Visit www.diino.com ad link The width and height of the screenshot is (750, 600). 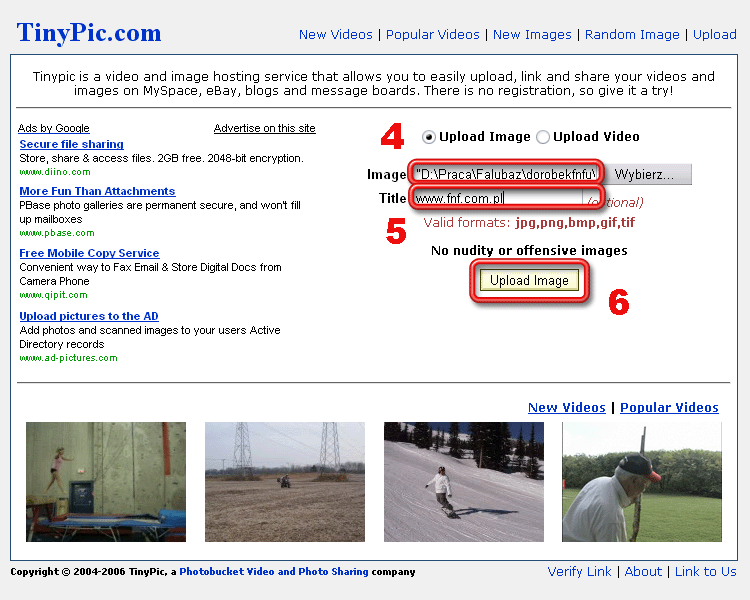point(55,172)
